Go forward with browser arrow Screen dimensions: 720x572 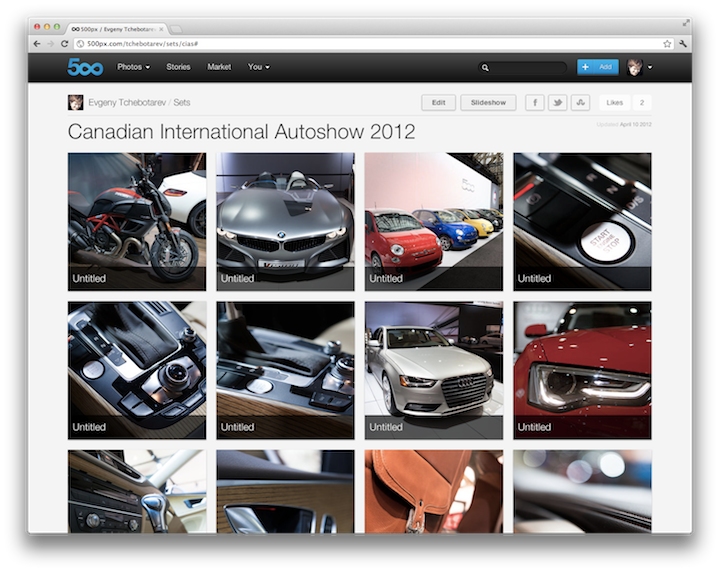pos(51,44)
